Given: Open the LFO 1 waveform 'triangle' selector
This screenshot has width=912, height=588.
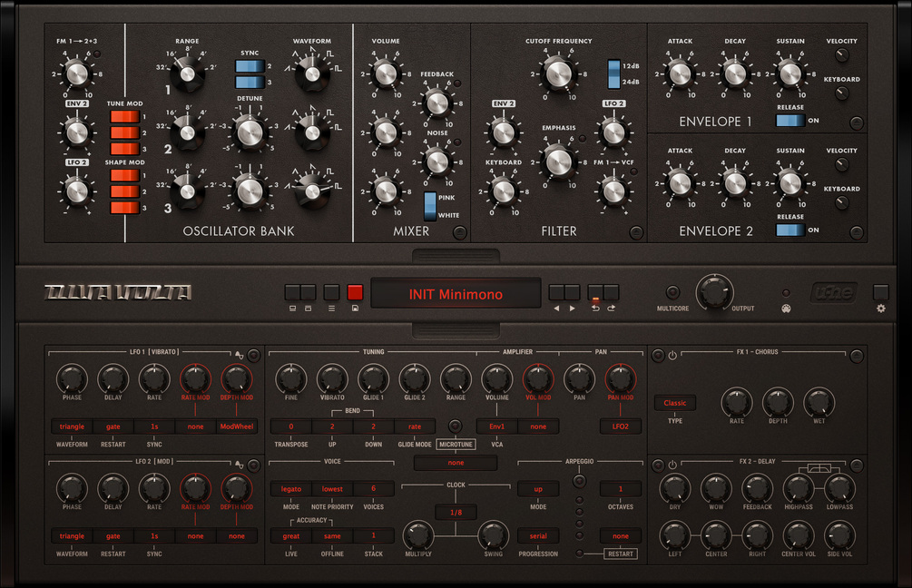Looking at the screenshot, I should coord(72,426).
